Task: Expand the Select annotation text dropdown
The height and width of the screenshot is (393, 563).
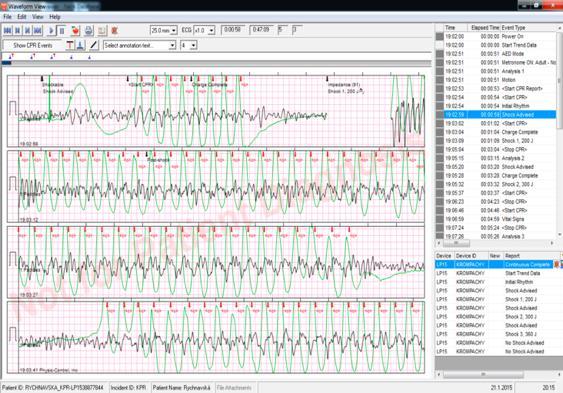Action: 139,45
